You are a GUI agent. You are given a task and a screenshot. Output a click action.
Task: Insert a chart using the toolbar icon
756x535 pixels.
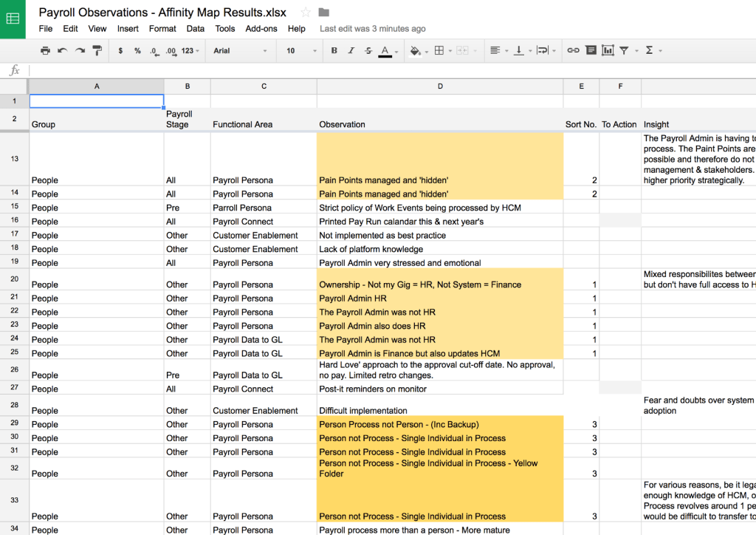608,51
